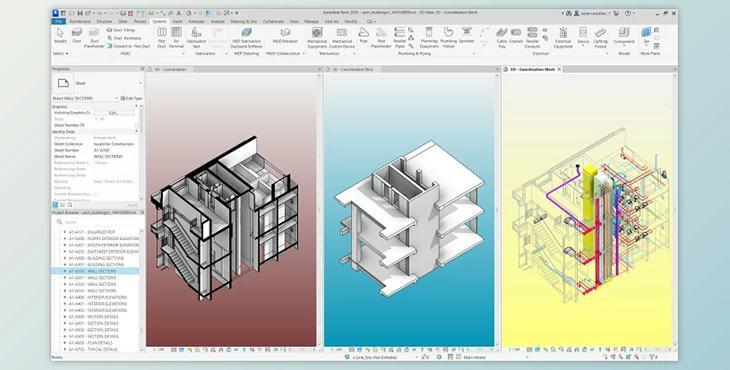
Task: Select the Sprinkler tool
Action: coord(466,35)
